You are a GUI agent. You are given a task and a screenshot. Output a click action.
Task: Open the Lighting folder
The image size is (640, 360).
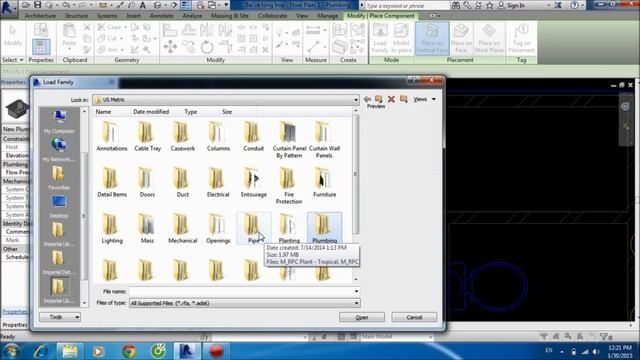point(112,229)
